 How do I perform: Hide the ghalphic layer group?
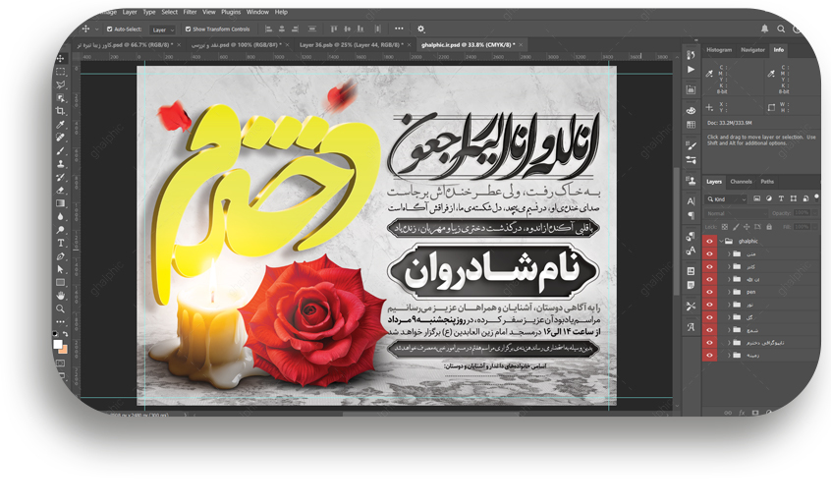(x=710, y=241)
